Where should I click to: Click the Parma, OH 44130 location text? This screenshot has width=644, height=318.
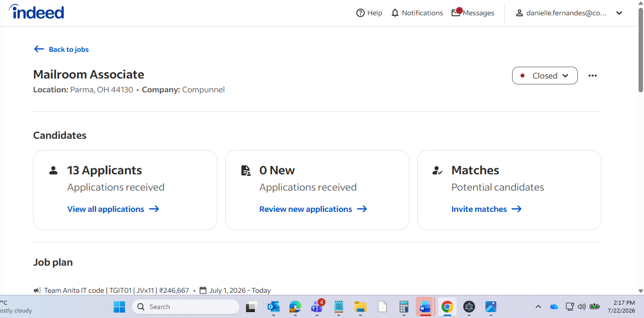click(102, 90)
